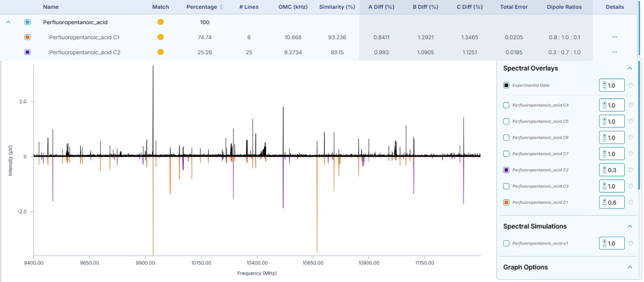This screenshot has width=644, height=282.
Task: Enable the Perfluoropentanoic_acid-c1 spectral simulation
Action: pyautogui.click(x=506, y=243)
